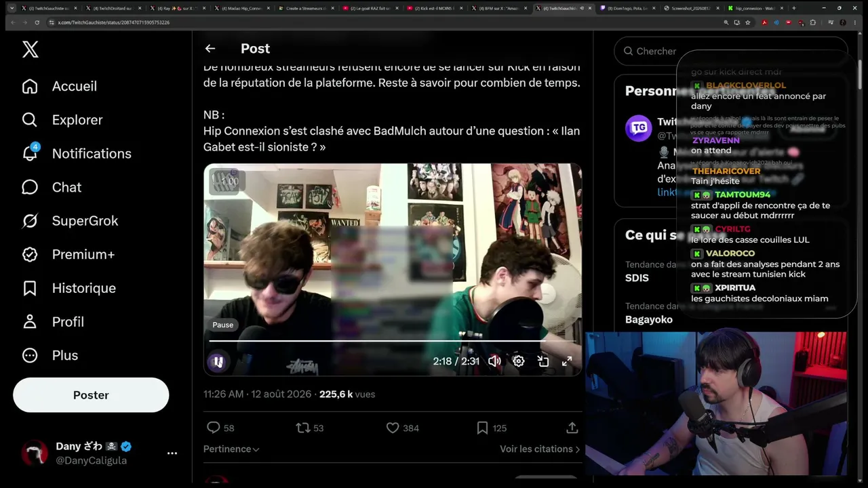Image resolution: width=868 pixels, height=488 pixels.
Task: Open the Explorer page
Action: (x=63, y=120)
